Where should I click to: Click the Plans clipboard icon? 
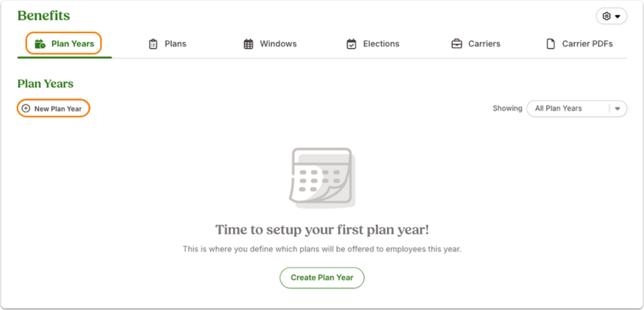[153, 44]
